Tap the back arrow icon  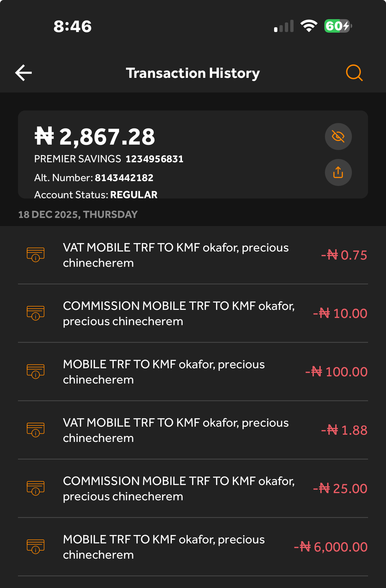point(24,73)
